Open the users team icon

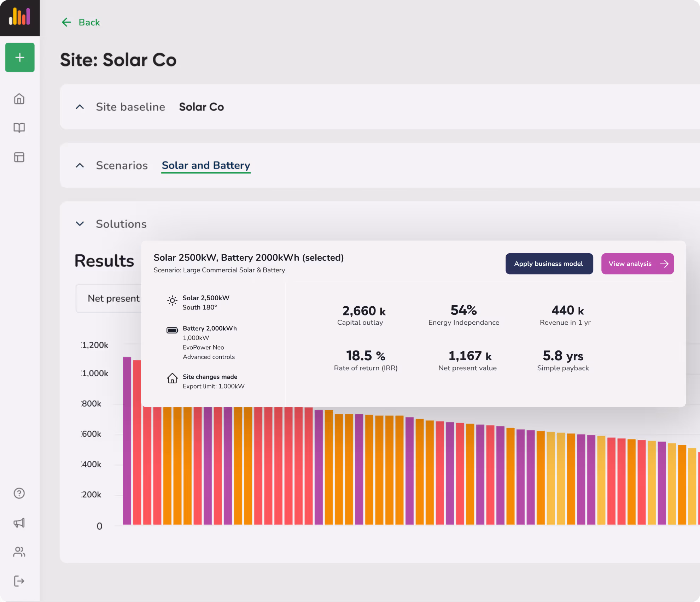click(19, 552)
